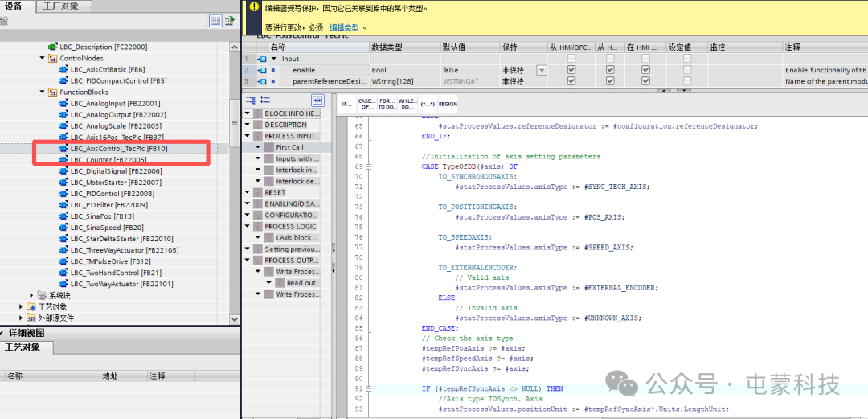This screenshot has width=868, height=419.
Task: Toggle visible in HMI checkbox for enable row
Action: (x=645, y=70)
